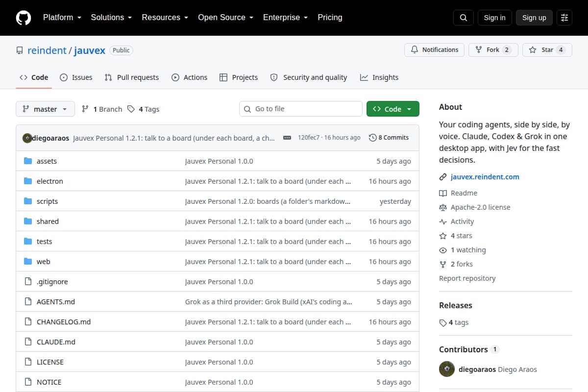Click the assets folder icon
588x392 pixels.
(28, 161)
